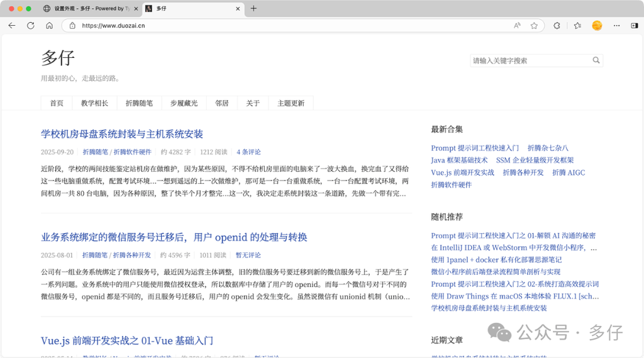Click the 2025-08-01 post date

click(57, 255)
